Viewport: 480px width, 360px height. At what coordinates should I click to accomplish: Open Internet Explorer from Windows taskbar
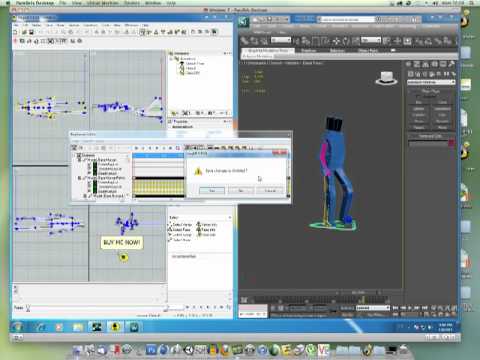(41, 327)
